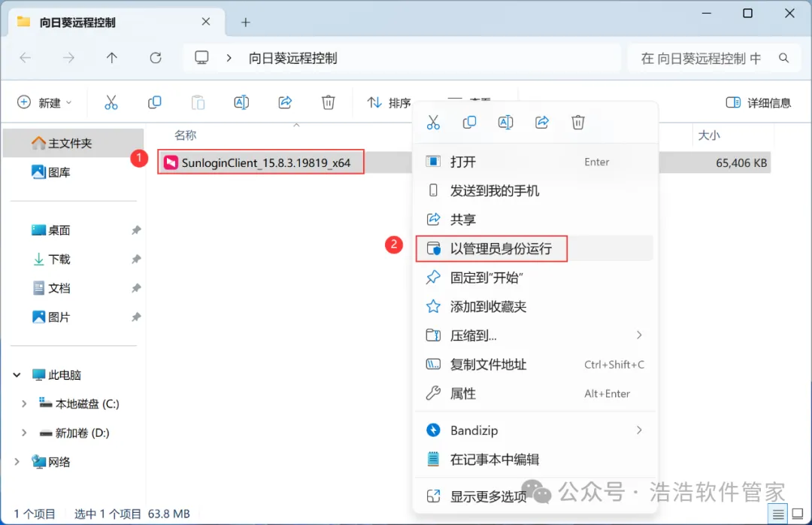812x525 pixels.
Task: Unpin 桌面 pin icon in sidebar
Action: pyautogui.click(x=135, y=230)
